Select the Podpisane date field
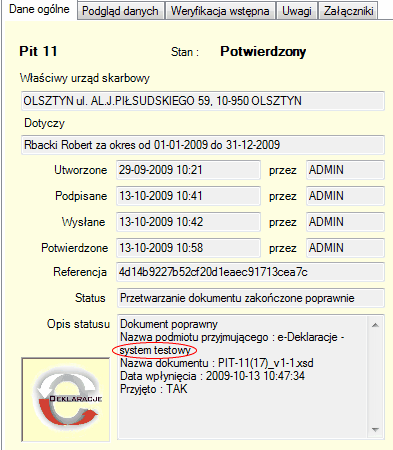393x450 pixels. click(x=188, y=196)
